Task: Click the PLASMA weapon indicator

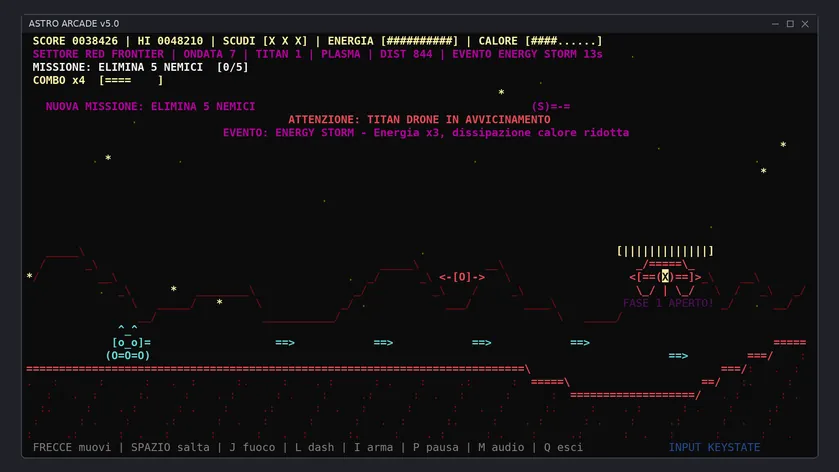Action: coord(340,54)
